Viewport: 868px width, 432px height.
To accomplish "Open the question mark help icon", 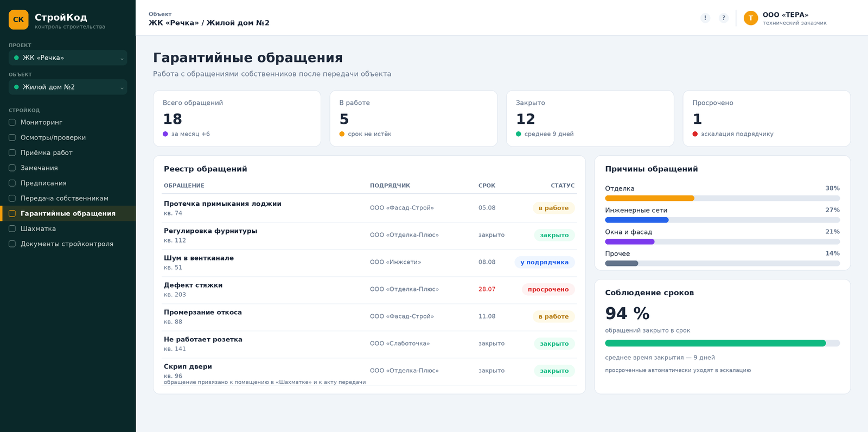I will tap(724, 18).
